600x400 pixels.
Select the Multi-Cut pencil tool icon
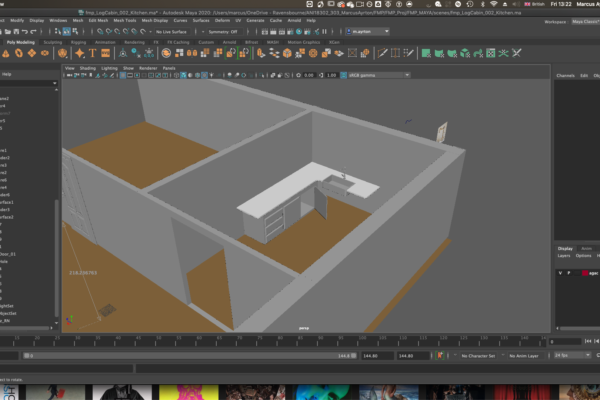tap(382, 53)
